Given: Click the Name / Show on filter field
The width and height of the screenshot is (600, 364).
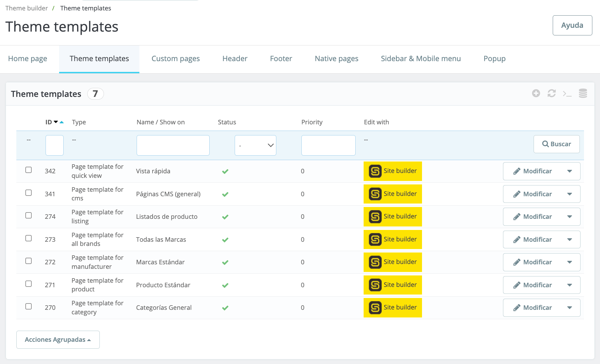Looking at the screenshot, I should (x=173, y=145).
